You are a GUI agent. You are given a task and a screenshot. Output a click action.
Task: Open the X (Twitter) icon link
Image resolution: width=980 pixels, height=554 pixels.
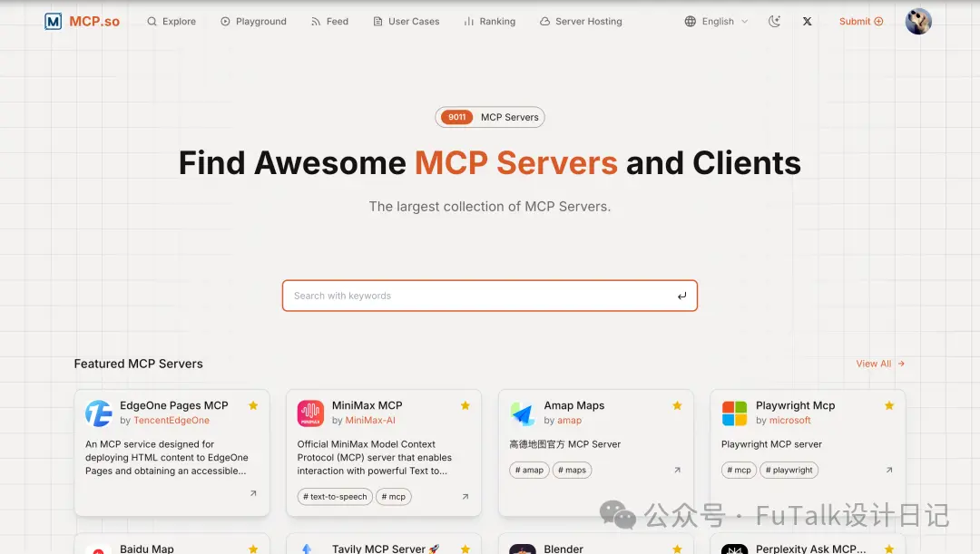pos(807,21)
